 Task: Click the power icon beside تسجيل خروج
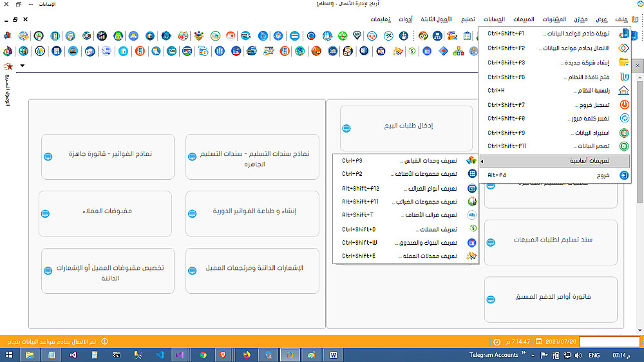coord(624,105)
